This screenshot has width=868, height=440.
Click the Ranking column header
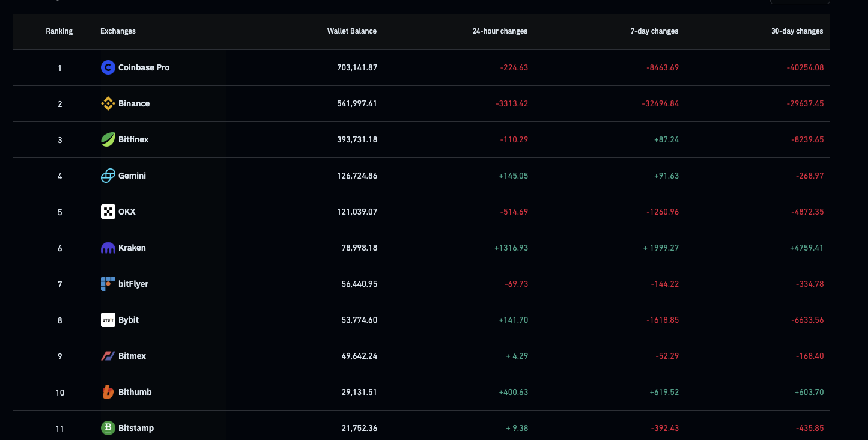[x=59, y=31]
